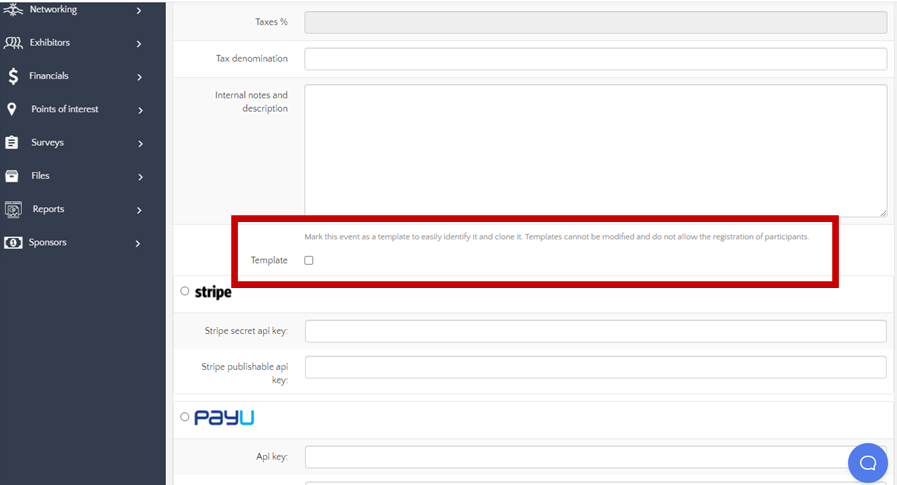Expand the Financials submenu chevron
The width and height of the screenshot is (897, 485).
click(139, 77)
